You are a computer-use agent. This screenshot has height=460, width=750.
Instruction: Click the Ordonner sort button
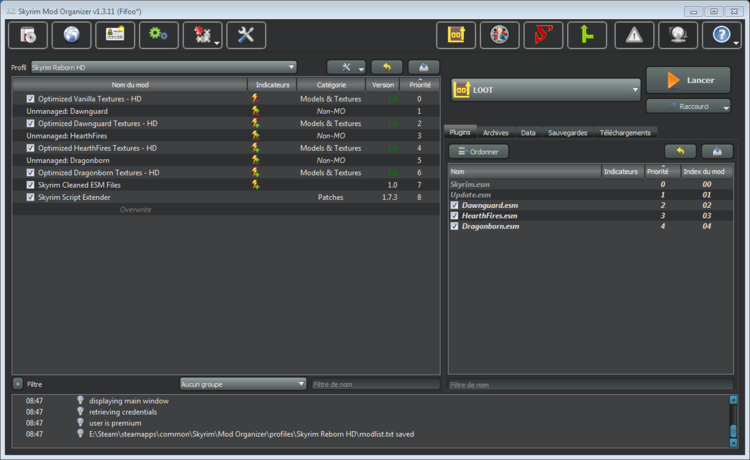point(478,152)
